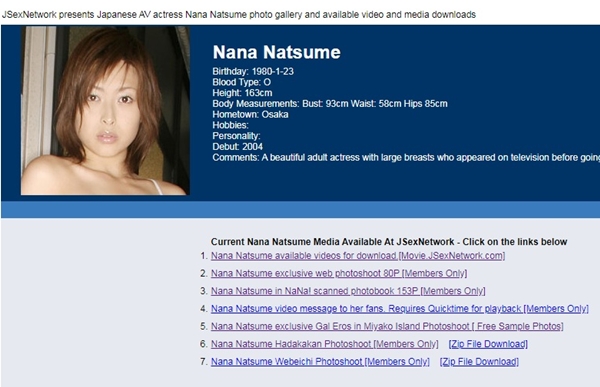The image size is (600, 387).
Task: Open the Webeichi Photoshoot members link
Action: [x=320, y=361]
